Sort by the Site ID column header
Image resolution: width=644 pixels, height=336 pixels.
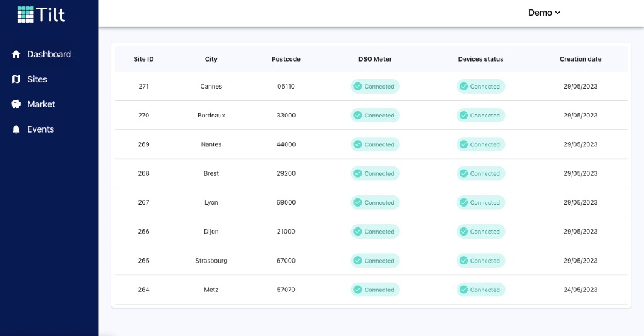click(143, 59)
